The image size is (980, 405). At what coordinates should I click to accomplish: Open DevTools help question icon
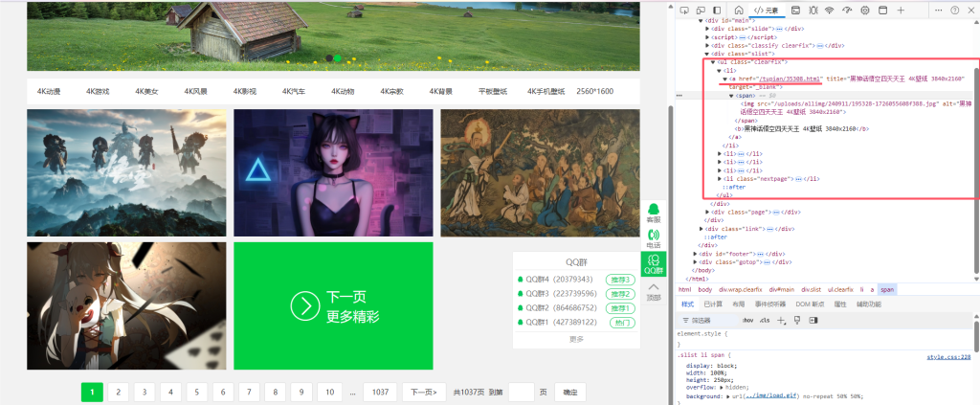tap(955, 10)
